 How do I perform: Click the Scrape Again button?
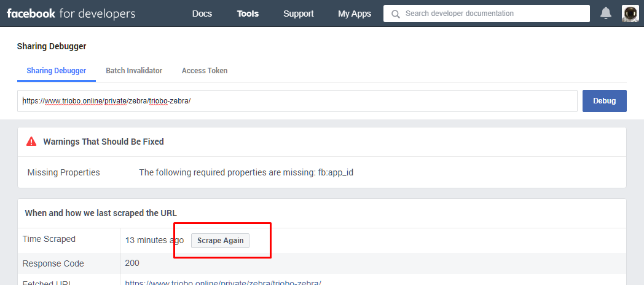(220, 241)
